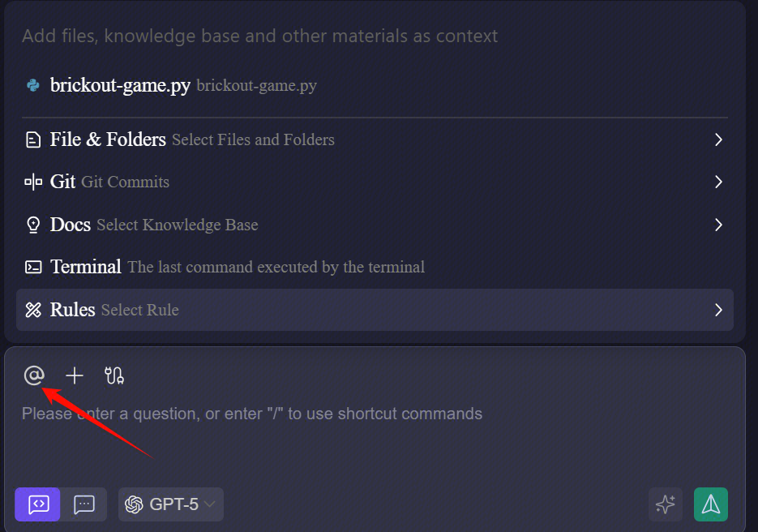The width and height of the screenshot is (758, 532).
Task: Click the Terminal prompt icon
Action: click(x=33, y=267)
